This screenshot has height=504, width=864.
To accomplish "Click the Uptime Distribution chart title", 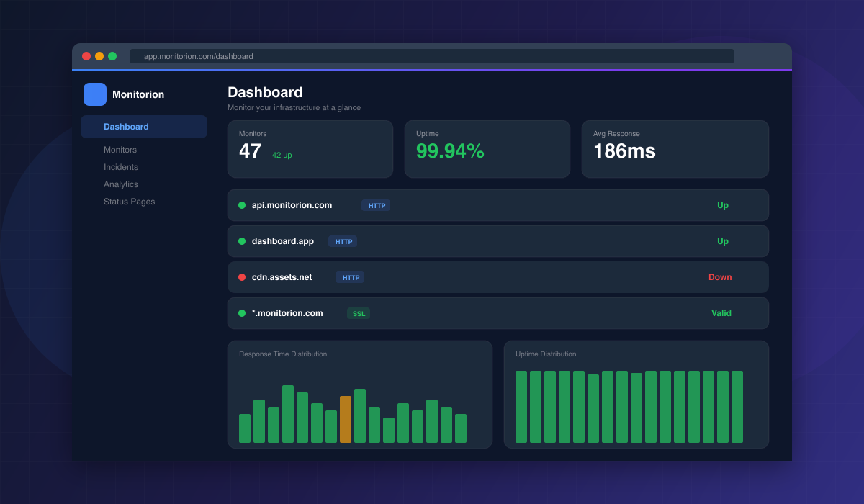I will (x=546, y=354).
